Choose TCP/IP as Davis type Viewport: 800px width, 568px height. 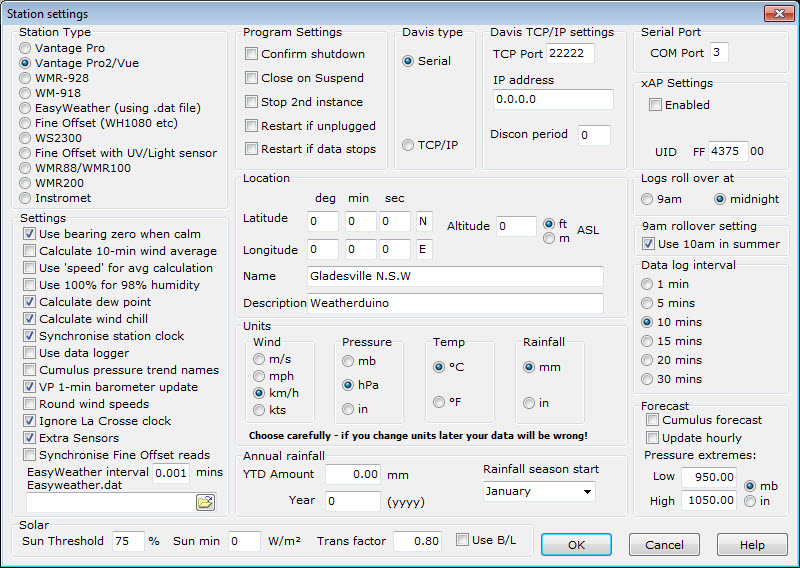coord(408,146)
